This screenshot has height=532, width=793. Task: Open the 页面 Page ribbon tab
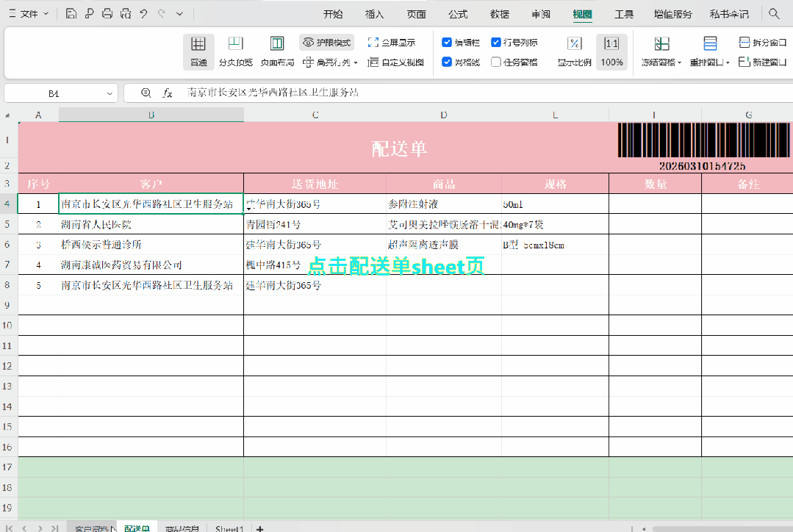pyautogui.click(x=416, y=14)
